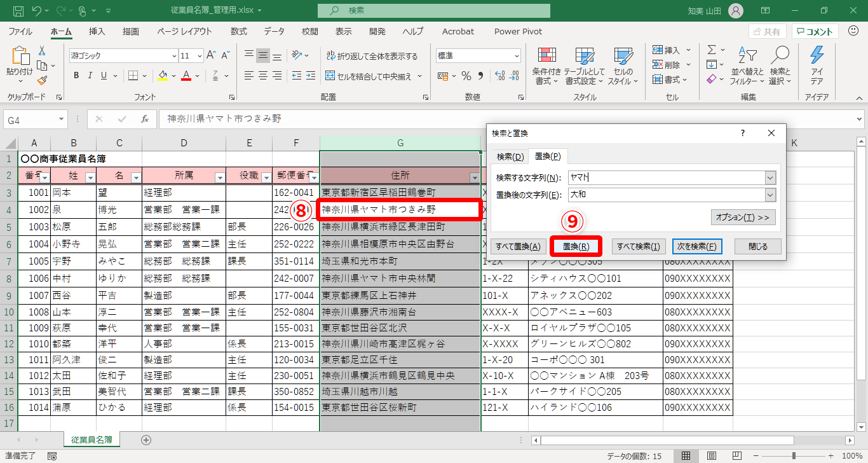Activate the Format Painter brush
Image resolution: width=868 pixels, height=463 pixels.
click(x=42, y=80)
